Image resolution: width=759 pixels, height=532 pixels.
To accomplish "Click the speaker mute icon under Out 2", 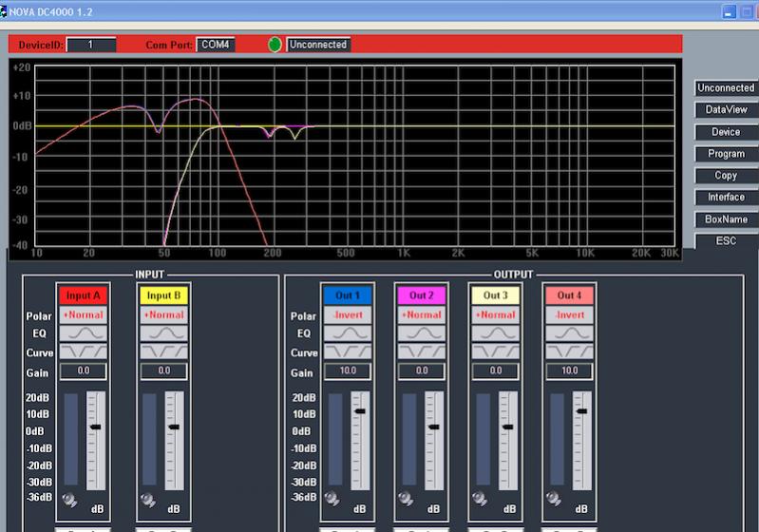I will [407, 499].
